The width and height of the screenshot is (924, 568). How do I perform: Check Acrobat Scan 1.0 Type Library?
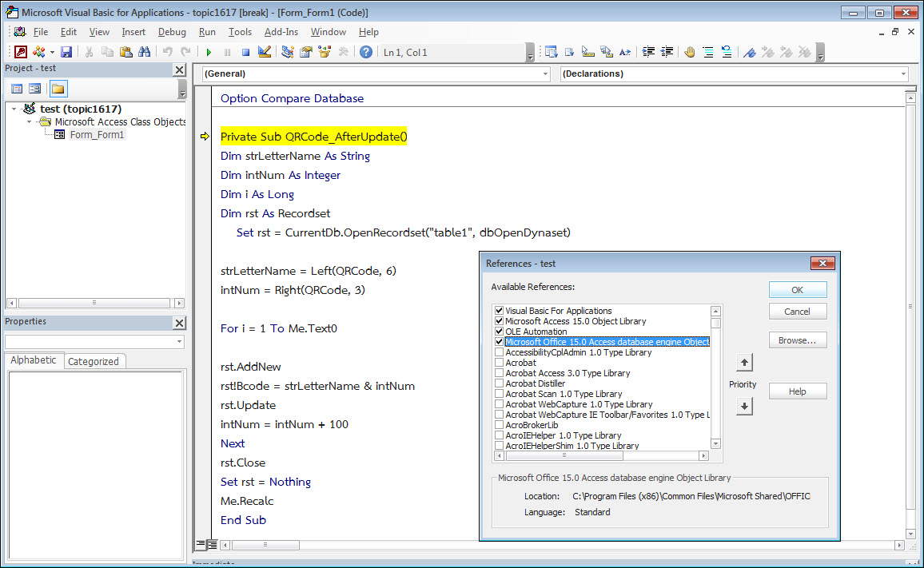pyautogui.click(x=499, y=394)
